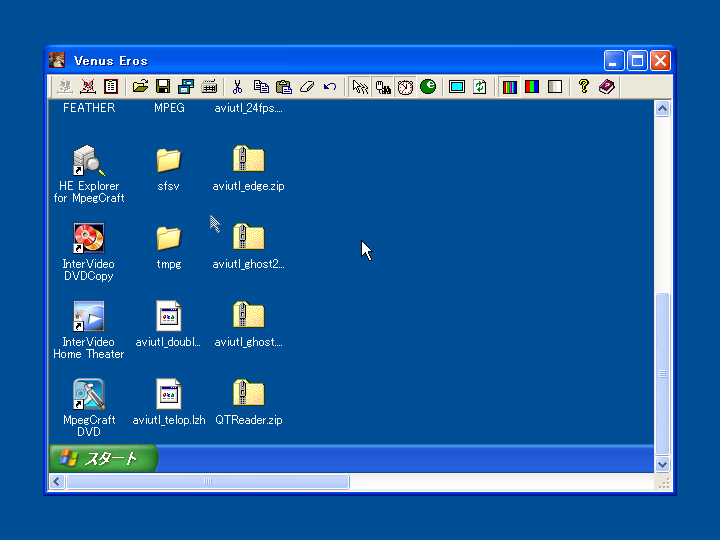Open the green Start button
The width and height of the screenshot is (720, 540).
point(103,458)
